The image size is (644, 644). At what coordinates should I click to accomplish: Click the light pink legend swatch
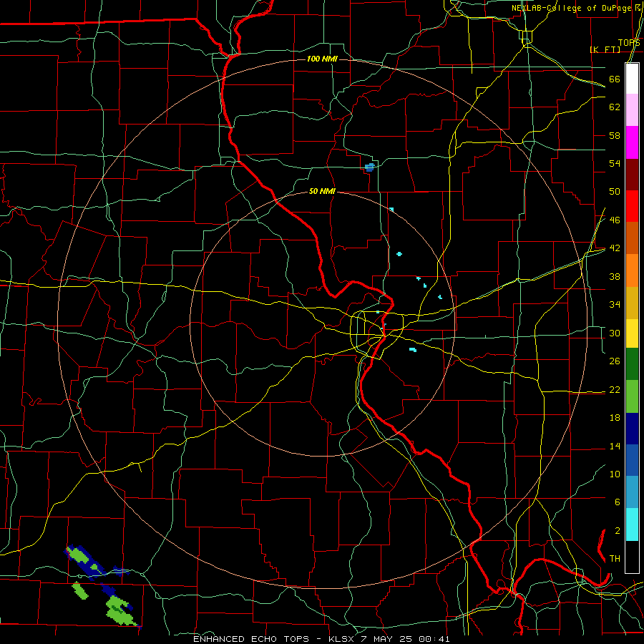632,110
